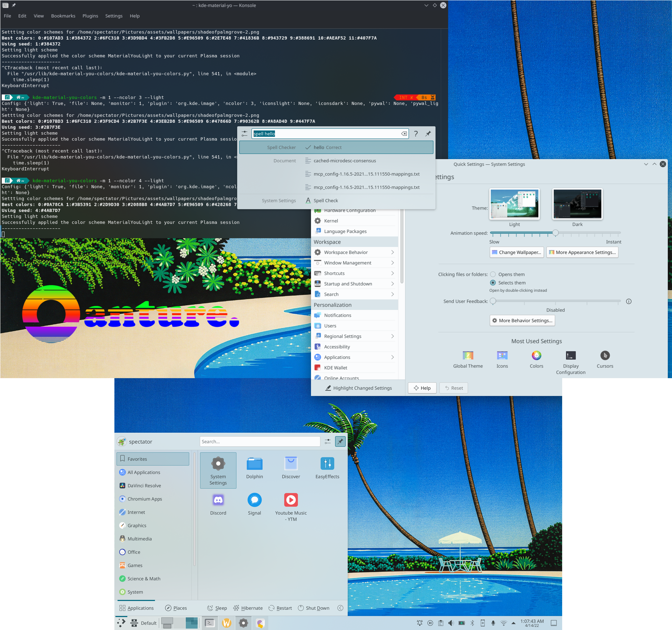The width and height of the screenshot is (672, 630).
Task: Click the More Behavior Settings button
Action: pos(522,321)
